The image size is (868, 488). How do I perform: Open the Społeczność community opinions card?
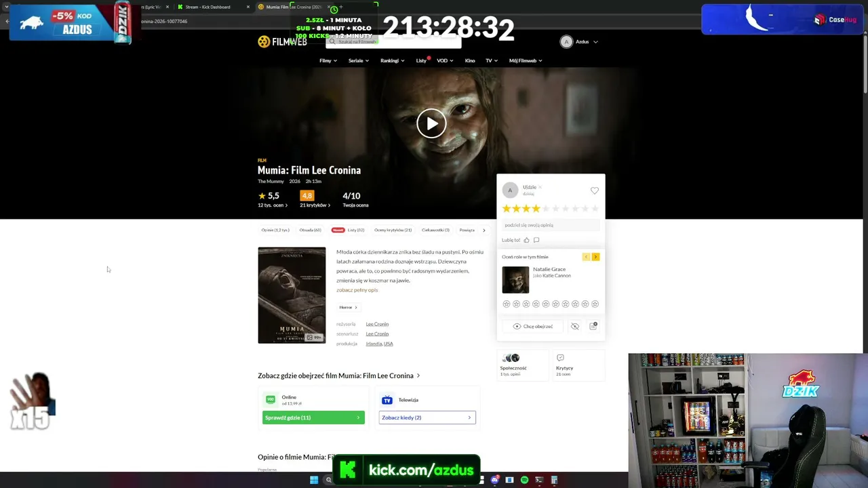522,365
